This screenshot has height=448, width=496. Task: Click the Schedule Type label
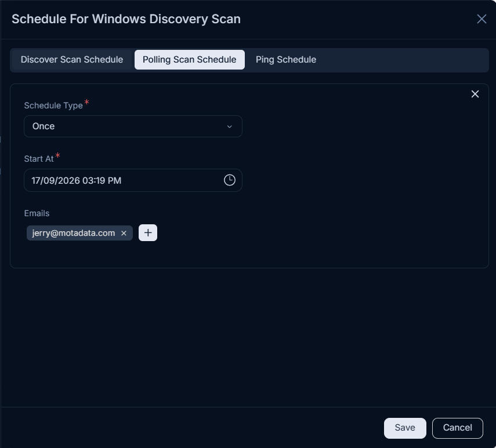pyautogui.click(x=53, y=105)
